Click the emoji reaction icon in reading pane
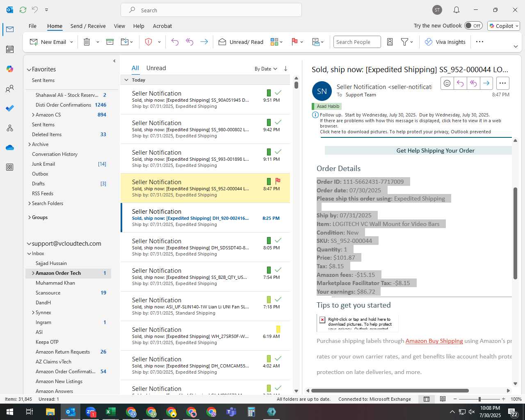The height and width of the screenshot is (420, 525). click(447, 83)
